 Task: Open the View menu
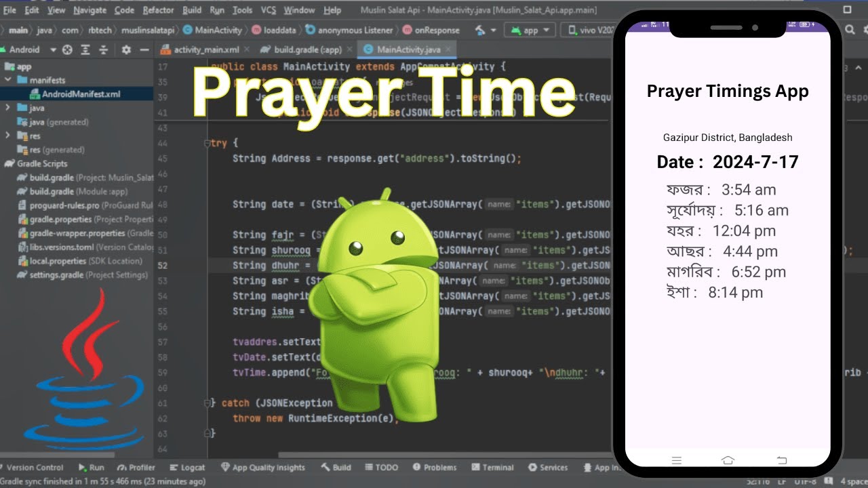click(x=56, y=10)
